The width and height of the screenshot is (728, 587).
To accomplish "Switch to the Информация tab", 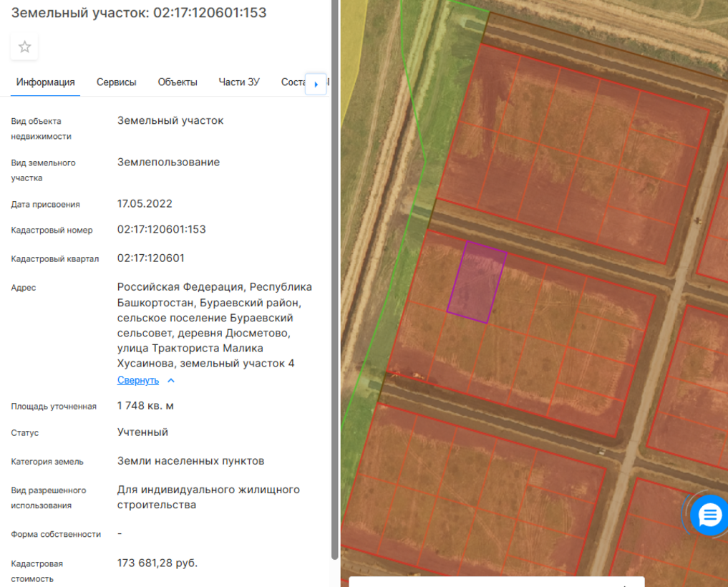I will (x=46, y=82).
